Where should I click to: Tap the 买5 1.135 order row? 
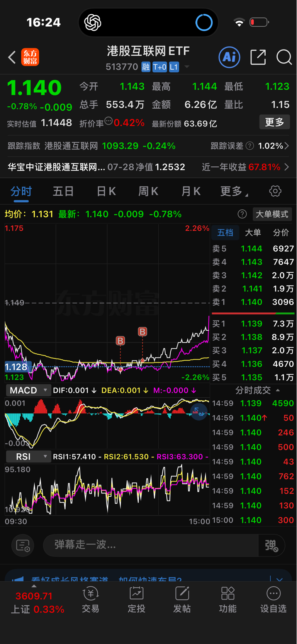tap(253, 378)
